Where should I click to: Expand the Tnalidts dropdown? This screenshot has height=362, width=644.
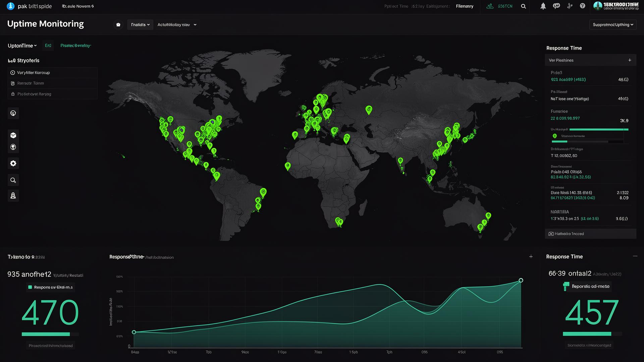point(140,25)
